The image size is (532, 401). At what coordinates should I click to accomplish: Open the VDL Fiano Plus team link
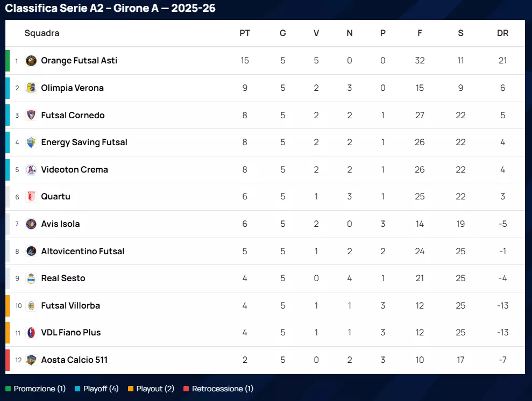click(x=71, y=333)
